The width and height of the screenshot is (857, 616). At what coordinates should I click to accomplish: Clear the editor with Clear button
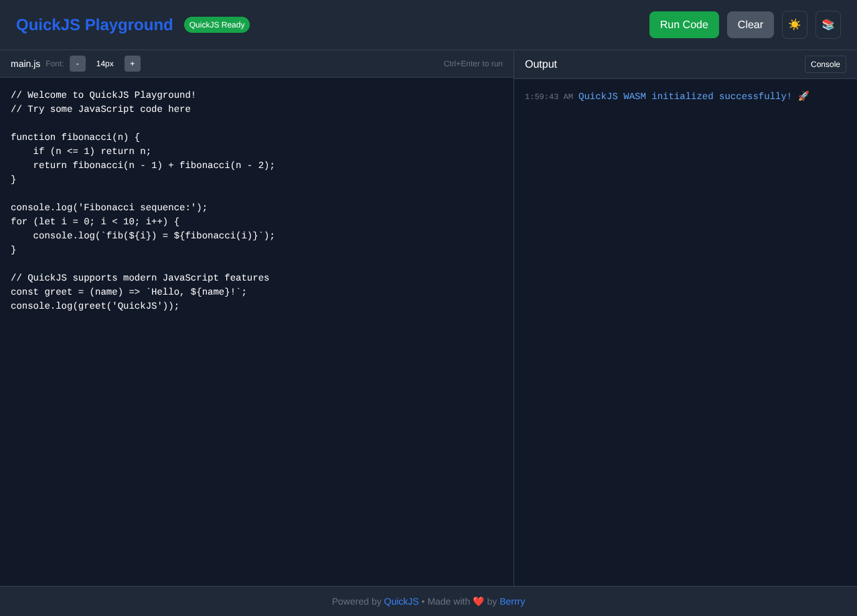(750, 24)
